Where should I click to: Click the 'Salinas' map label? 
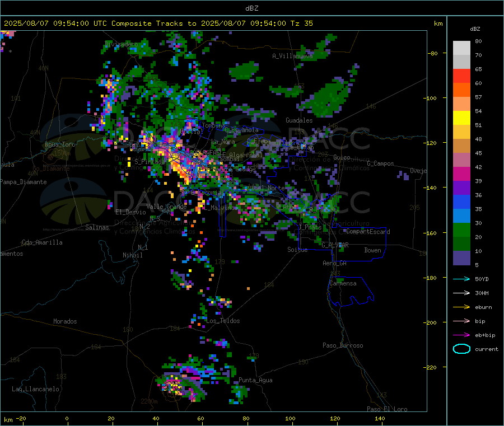click(97, 227)
